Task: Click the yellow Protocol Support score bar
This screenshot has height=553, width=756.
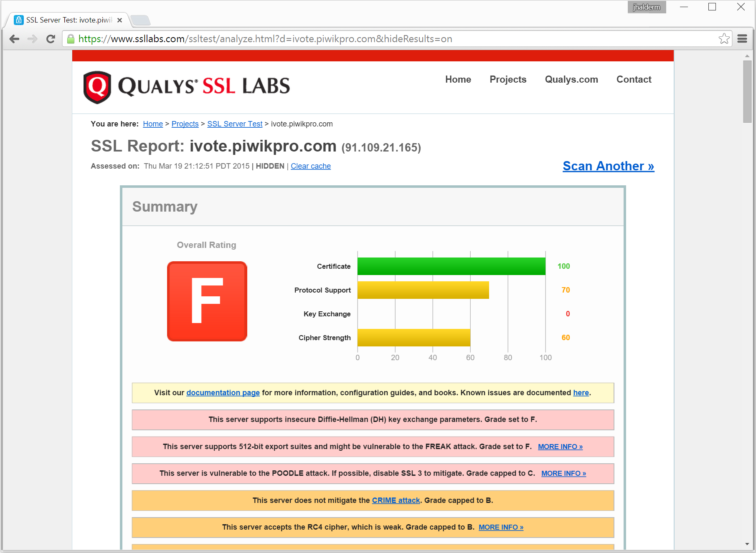Action: click(423, 290)
